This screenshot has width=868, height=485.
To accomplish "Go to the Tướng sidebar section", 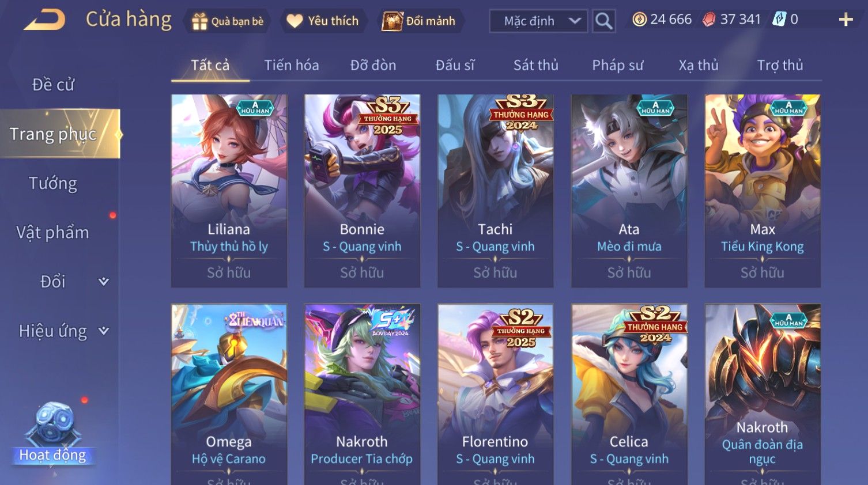I will point(53,183).
